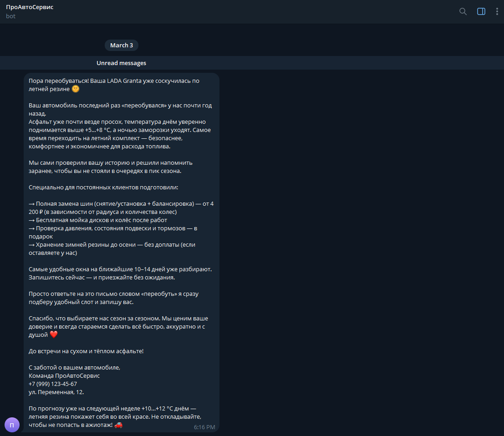Click the Unread messages divider bar
Viewport: 504px width, 436px height.
[121, 63]
